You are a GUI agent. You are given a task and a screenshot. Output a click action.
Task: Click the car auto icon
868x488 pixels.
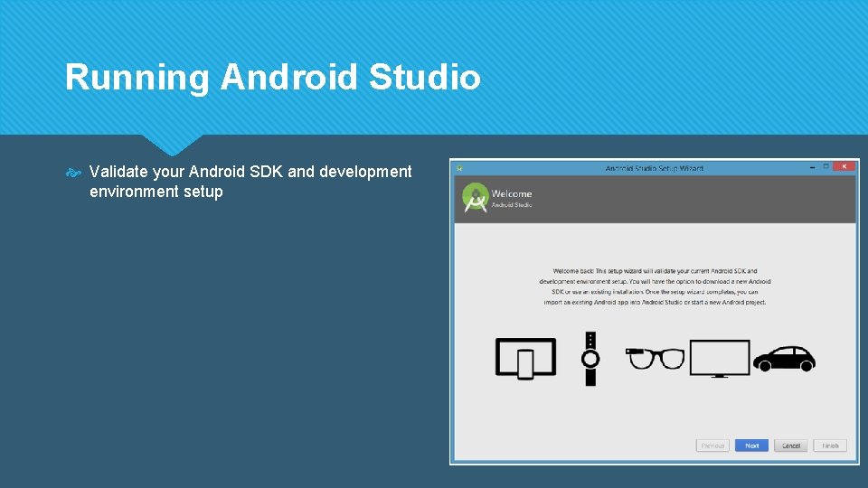[x=784, y=359]
